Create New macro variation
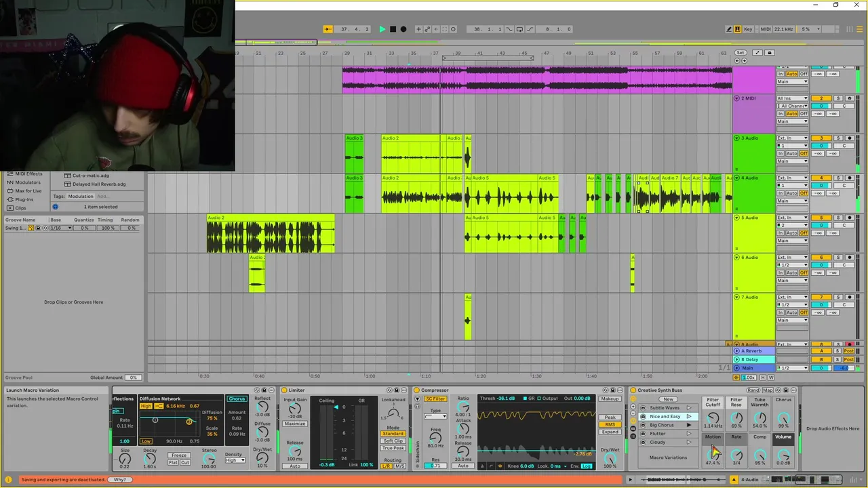This screenshot has height=488, width=868. click(669, 399)
